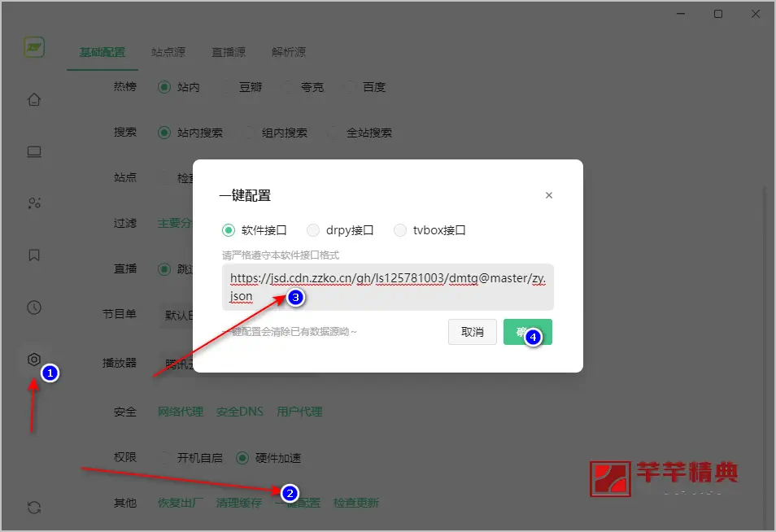The width and height of the screenshot is (776, 532).
Task: Minimize the application window
Action: 681,14
